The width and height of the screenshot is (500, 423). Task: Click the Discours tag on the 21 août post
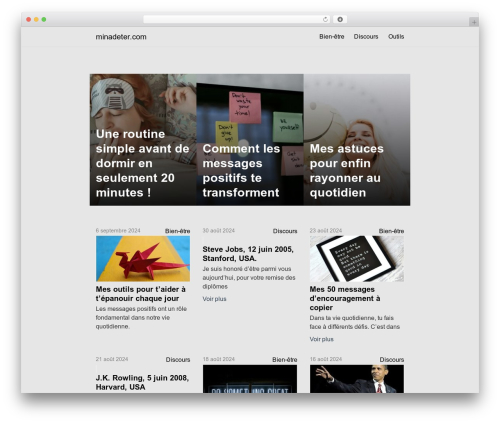pos(178,360)
